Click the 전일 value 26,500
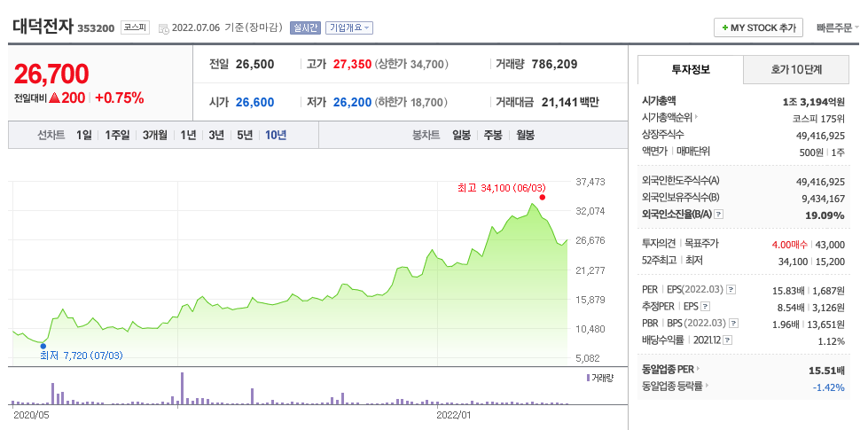The image size is (868, 430). [x=254, y=64]
